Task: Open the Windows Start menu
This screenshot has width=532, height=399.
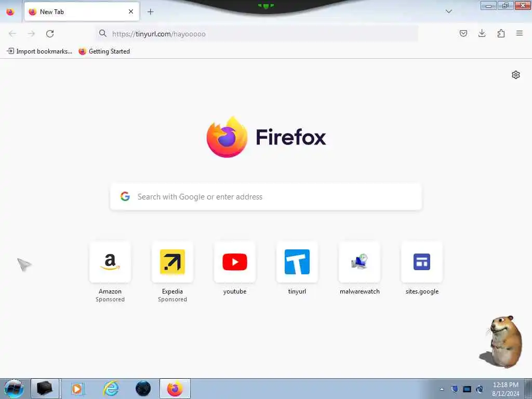Action: (x=14, y=389)
